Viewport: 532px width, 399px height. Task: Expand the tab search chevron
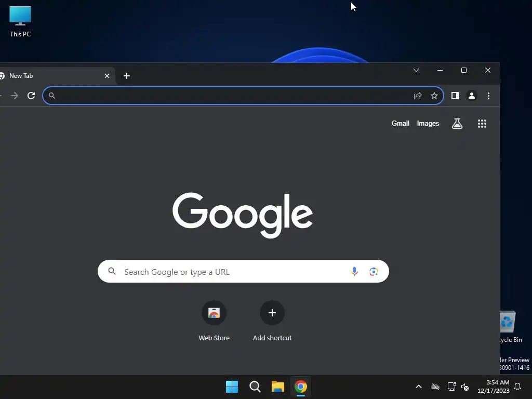(x=416, y=70)
